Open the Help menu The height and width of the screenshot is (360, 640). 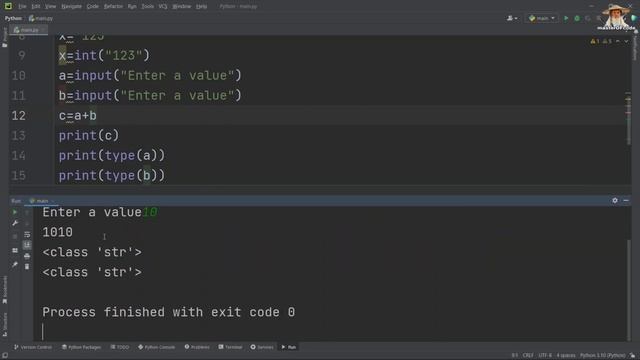point(201,7)
